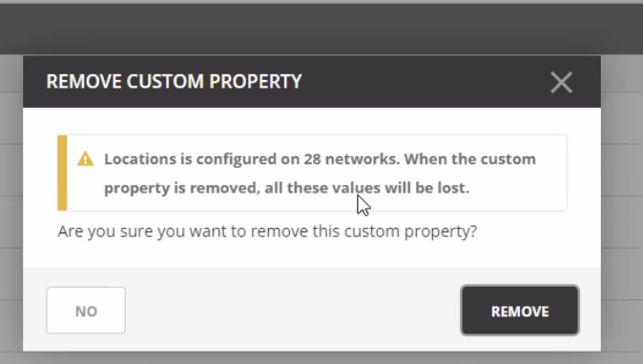Click the dimmed top bar behind the dialog

(x=321, y=29)
